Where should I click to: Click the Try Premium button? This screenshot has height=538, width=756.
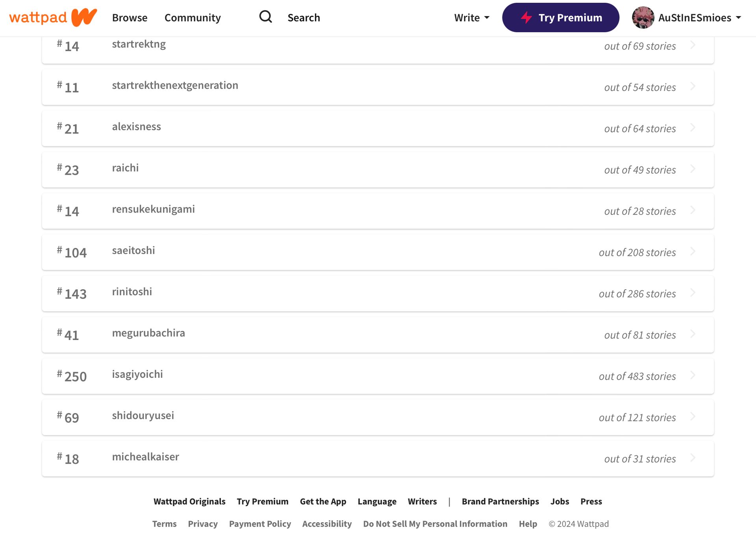[x=561, y=17]
